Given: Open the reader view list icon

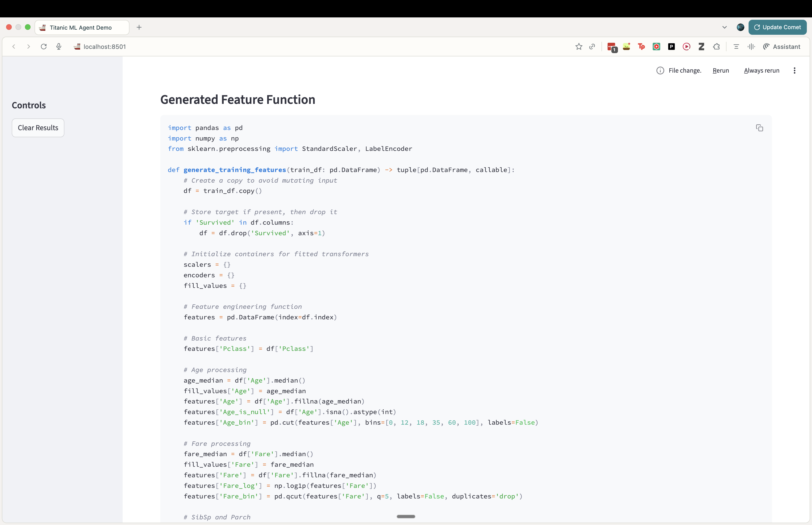Looking at the screenshot, I should click(x=736, y=46).
